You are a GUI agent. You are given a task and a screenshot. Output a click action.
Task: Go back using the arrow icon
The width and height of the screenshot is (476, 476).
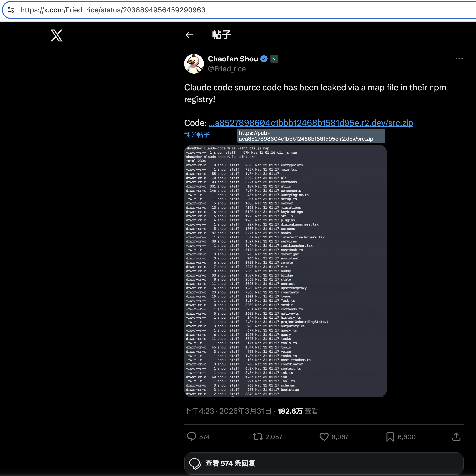(x=189, y=35)
